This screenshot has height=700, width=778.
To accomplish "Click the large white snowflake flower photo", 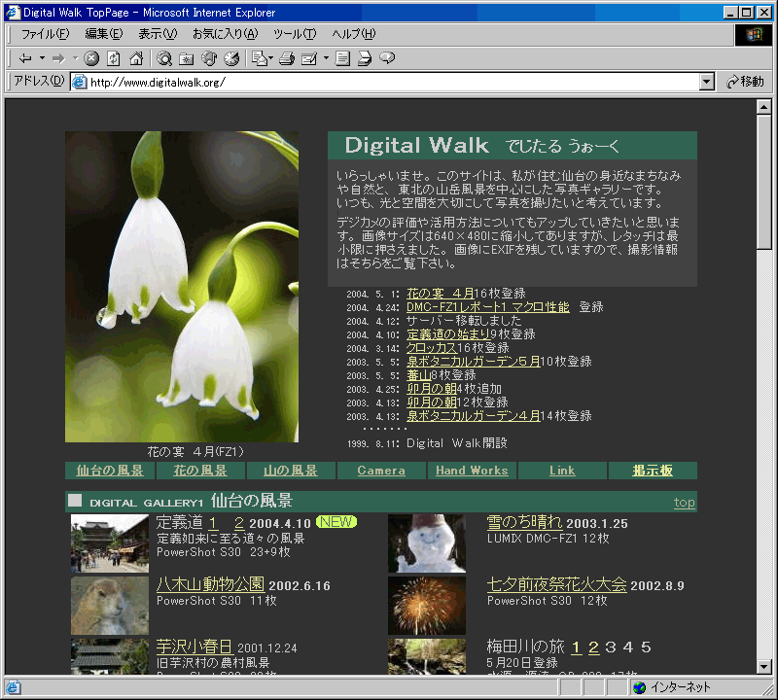I will tap(182, 286).
